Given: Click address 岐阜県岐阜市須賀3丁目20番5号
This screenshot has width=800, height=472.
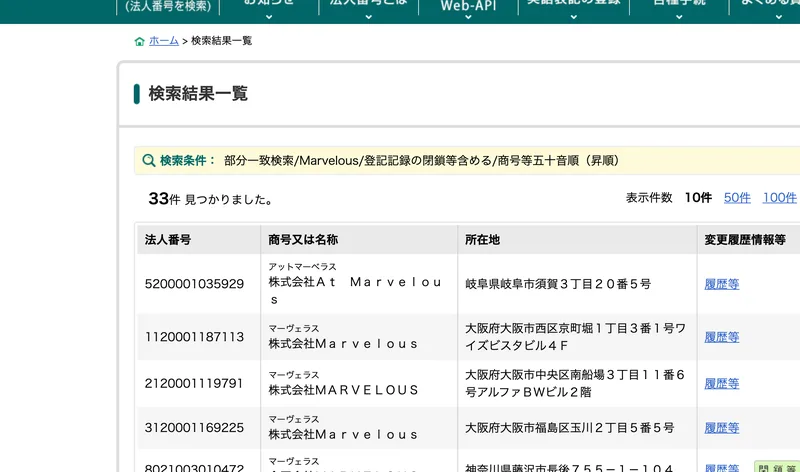Looking at the screenshot, I should (558, 284).
